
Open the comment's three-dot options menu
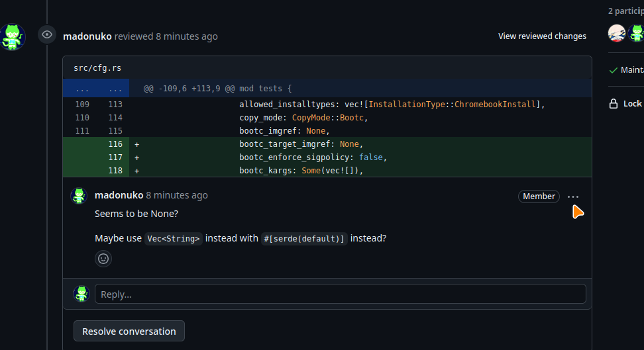tap(573, 197)
